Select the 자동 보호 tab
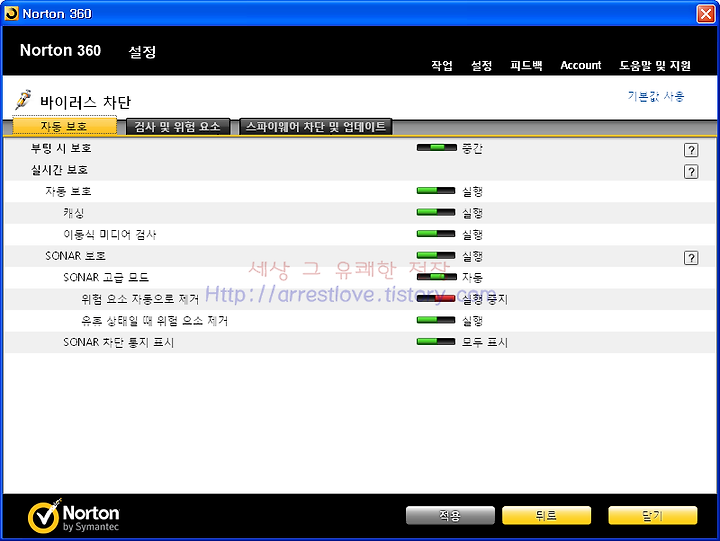This screenshot has height=541, width=720. tap(64, 126)
